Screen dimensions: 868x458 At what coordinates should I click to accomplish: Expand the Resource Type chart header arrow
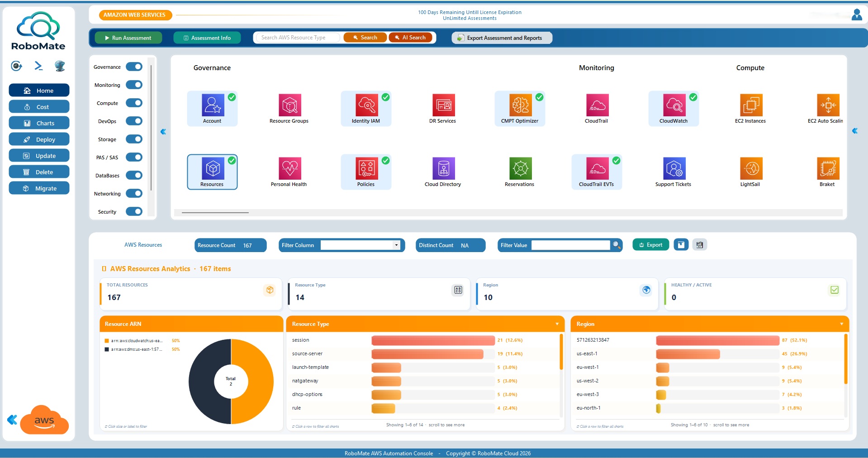(x=557, y=324)
